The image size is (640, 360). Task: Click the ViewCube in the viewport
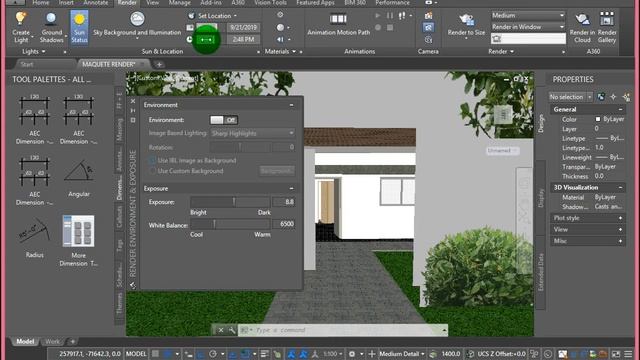[x=503, y=115]
